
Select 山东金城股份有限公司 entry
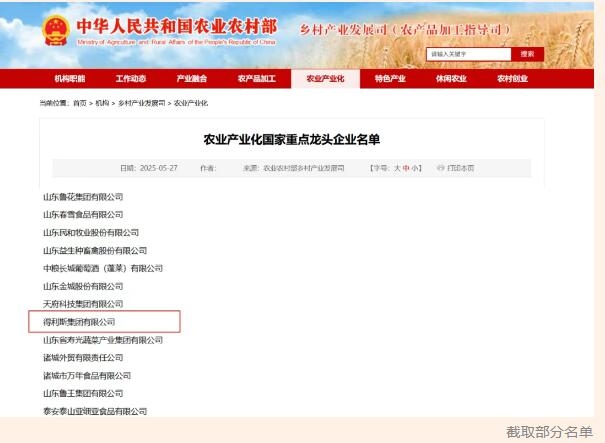83,286
